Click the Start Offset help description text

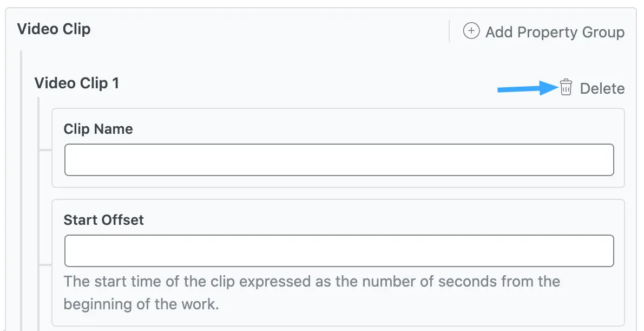pyautogui.click(x=311, y=293)
